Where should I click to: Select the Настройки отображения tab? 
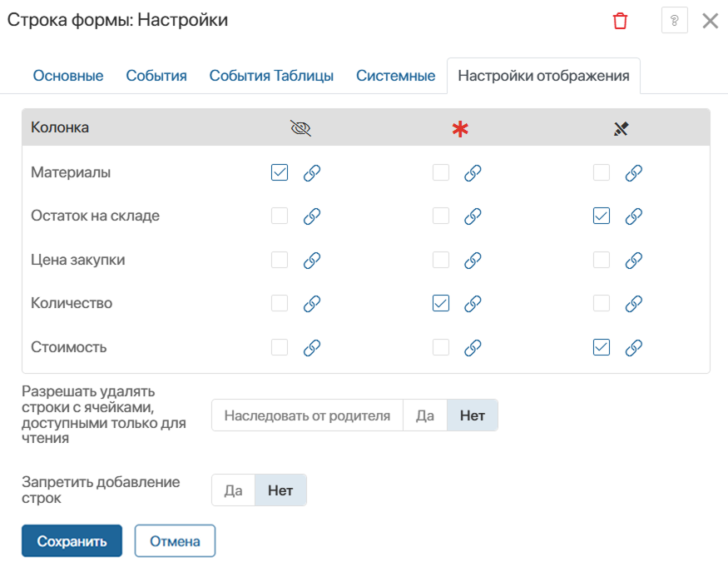click(x=543, y=76)
